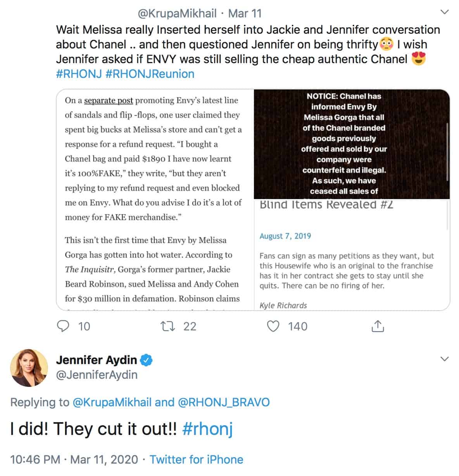Click the 10:46 PM Mar 11, 2020 timestamp
This screenshot has width=459, height=476.
point(74,459)
